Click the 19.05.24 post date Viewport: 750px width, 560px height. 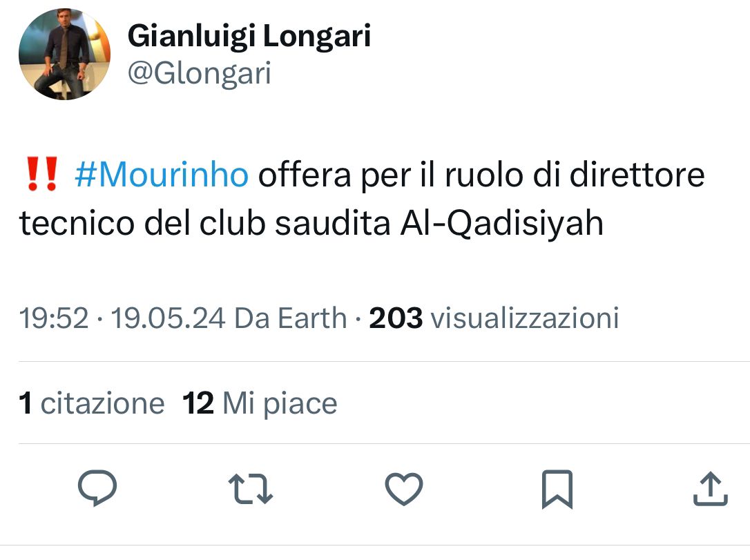coord(168,318)
